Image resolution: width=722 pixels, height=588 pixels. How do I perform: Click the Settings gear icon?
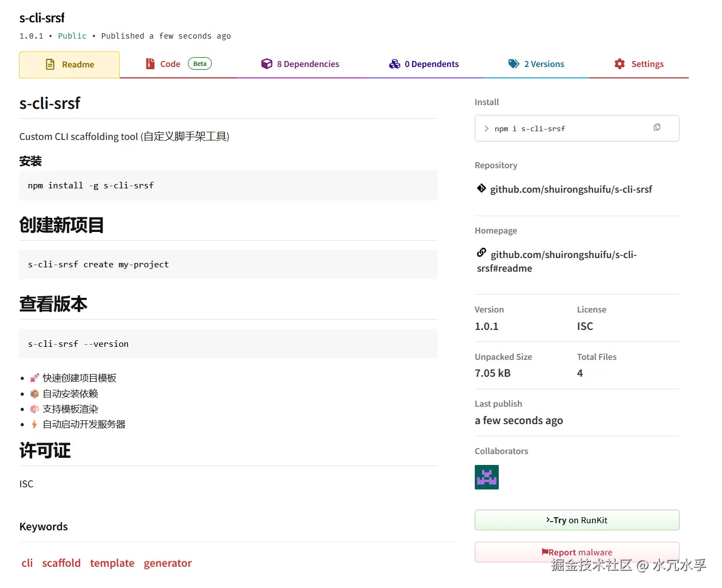click(620, 64)
